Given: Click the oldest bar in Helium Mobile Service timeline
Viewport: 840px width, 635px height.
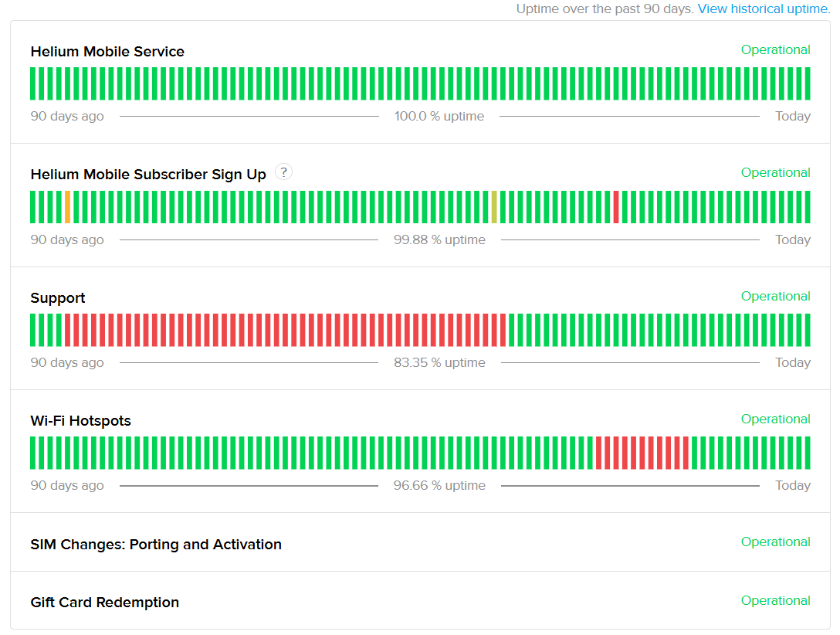Looking at the screenshot, I should tap(33, 83).
